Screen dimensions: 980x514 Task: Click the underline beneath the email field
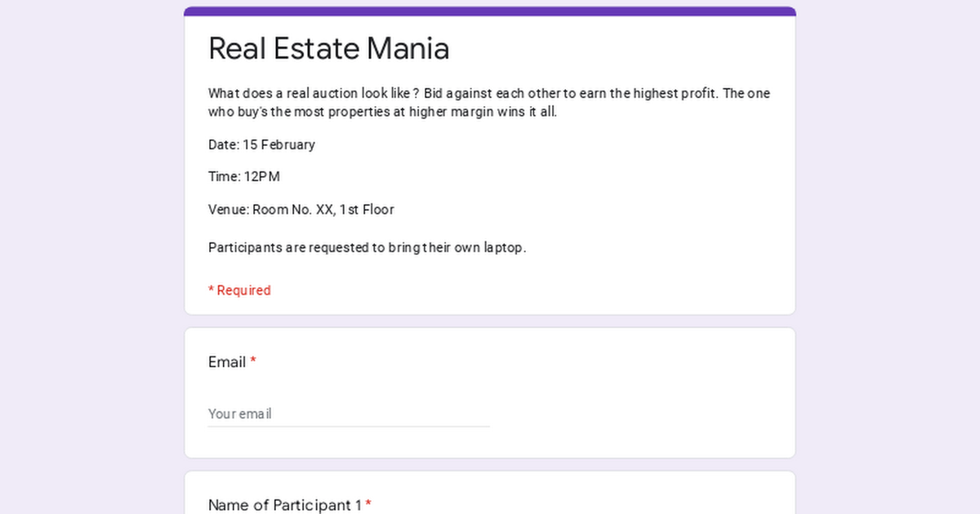(x=348, y=427)
